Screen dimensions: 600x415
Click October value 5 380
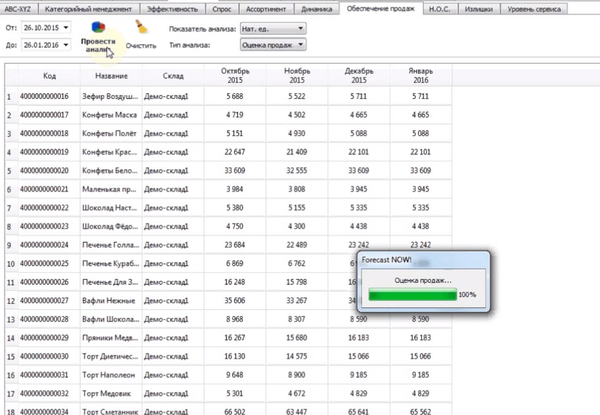235,208
